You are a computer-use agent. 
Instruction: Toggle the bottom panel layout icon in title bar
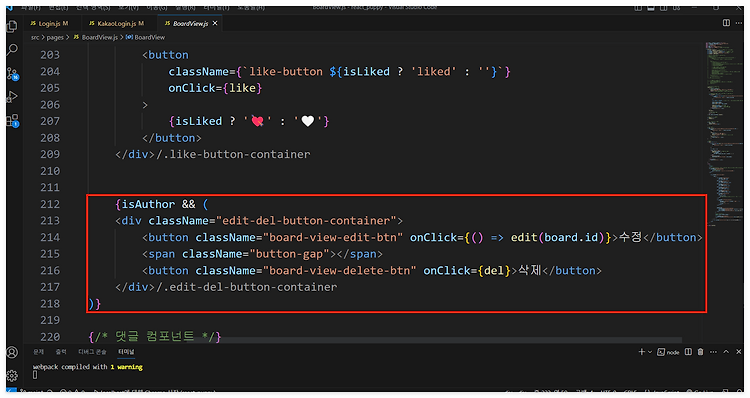[x=651, y=8]
